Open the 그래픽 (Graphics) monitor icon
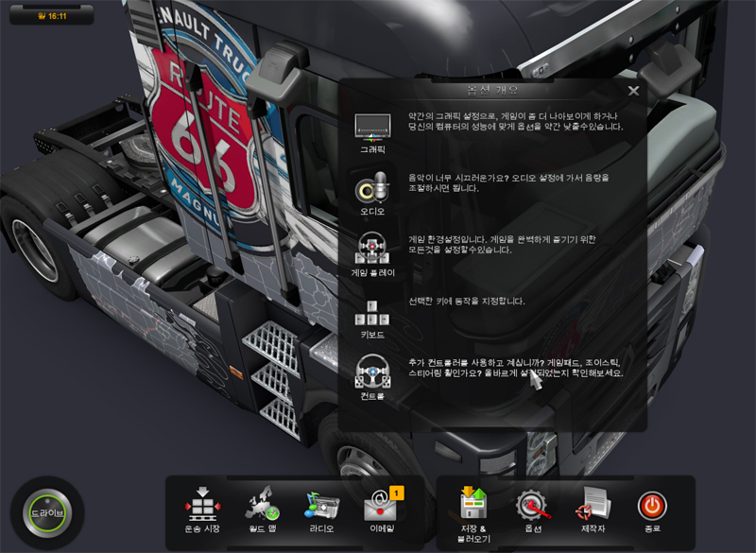The width and height of the screenshot is (756, 553). [372, 125]
